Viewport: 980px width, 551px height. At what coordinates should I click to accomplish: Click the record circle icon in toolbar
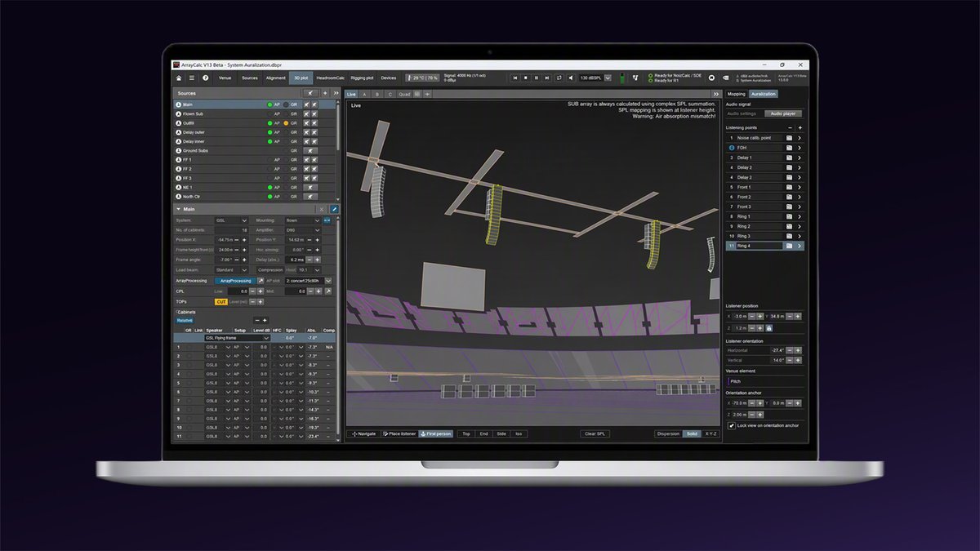[x=711, y=78]
